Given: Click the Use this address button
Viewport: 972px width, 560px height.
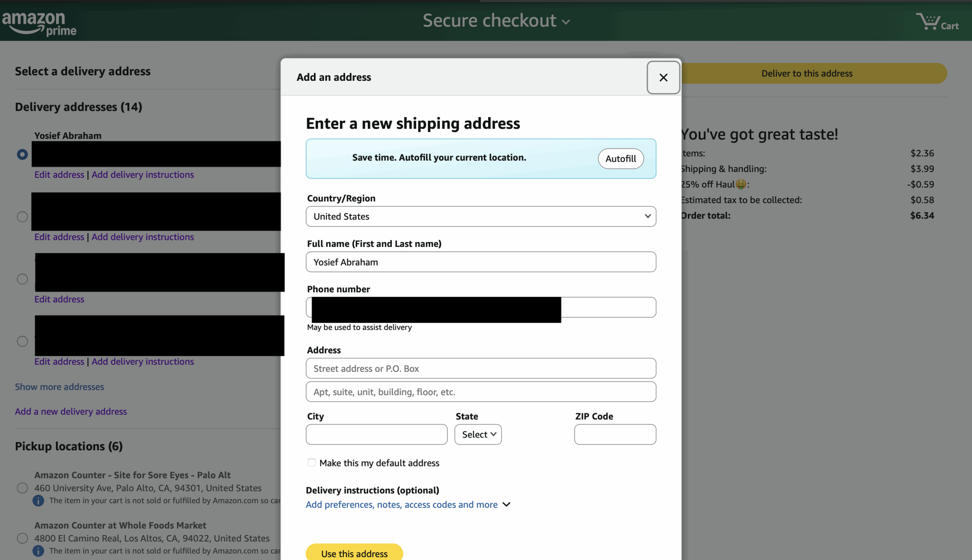Looking at the screenshot, I should pyautogui.click(x=354, y=553).
